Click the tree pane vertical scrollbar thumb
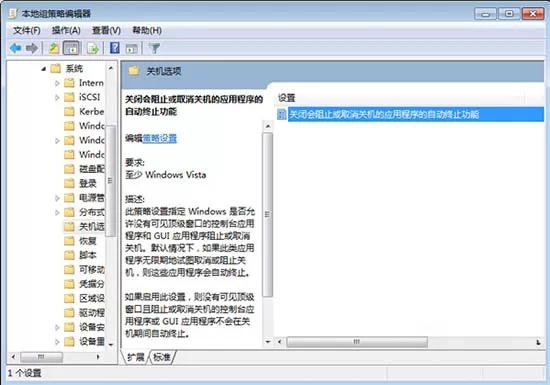Viewport: 550px width, 385px height. coord(111,181)
